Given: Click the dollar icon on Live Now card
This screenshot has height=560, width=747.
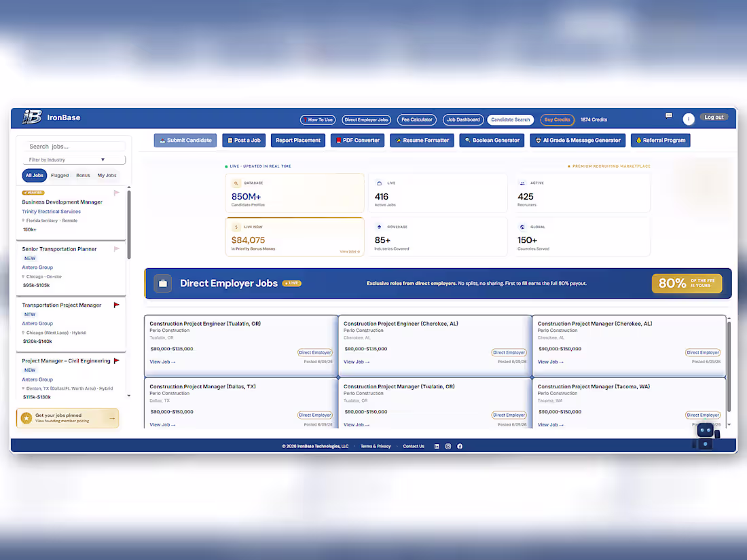Looking at the screenshot, I should (x=236, y=227).
